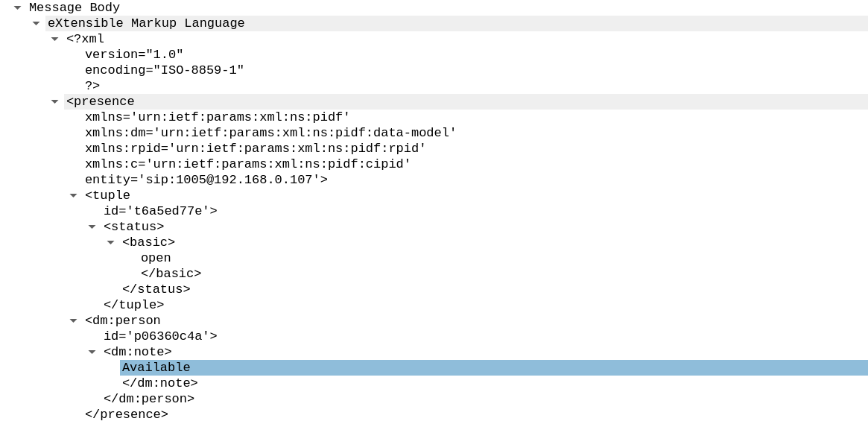Select the xmlns:rpid namespace line
Image resolution: width=868 pixels, height=424 pixels.
[x=256, y=148]
